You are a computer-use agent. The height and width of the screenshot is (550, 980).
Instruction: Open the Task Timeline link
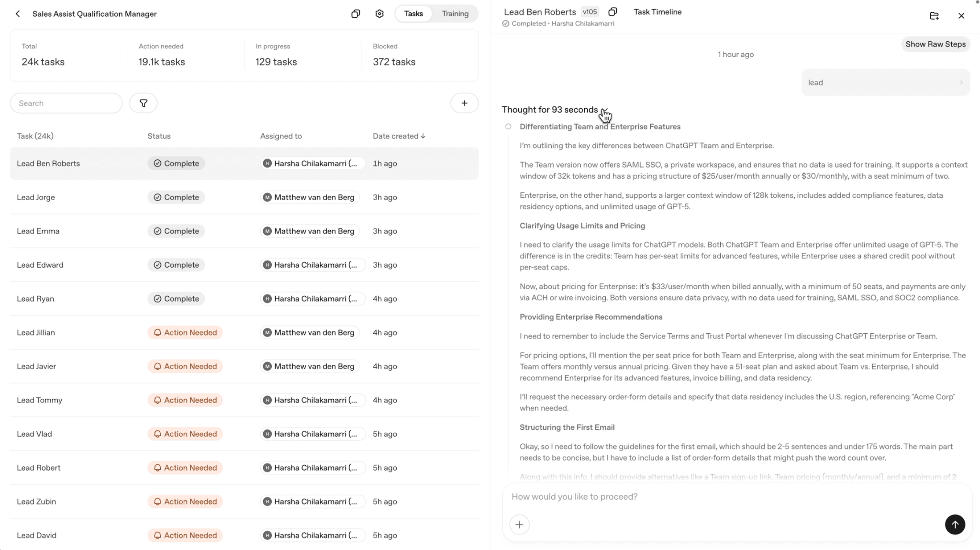(657, 12)
